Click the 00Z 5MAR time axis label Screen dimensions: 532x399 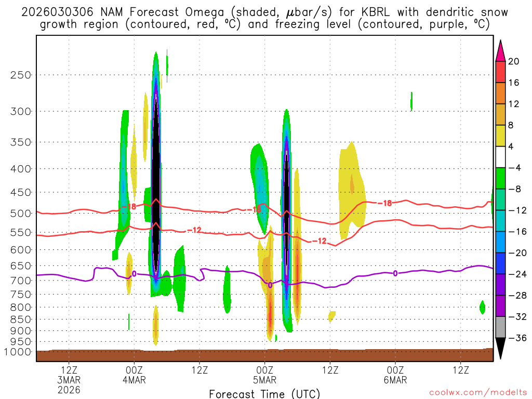[x=265, y=375]
